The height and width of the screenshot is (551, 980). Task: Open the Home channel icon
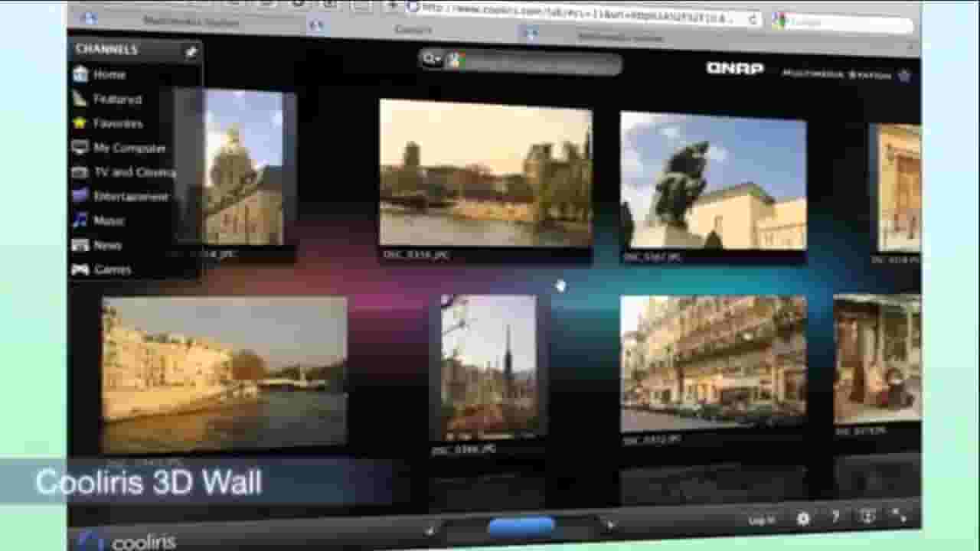click(x=80, y=74)
